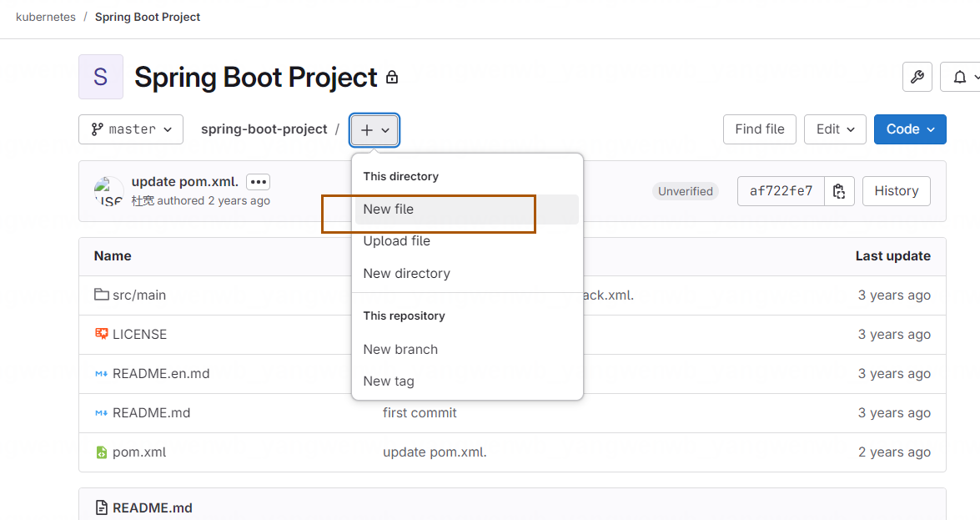980x520 pixels.
Task: Click the lock visibility icon beside project title
Action: pos(392,77)
